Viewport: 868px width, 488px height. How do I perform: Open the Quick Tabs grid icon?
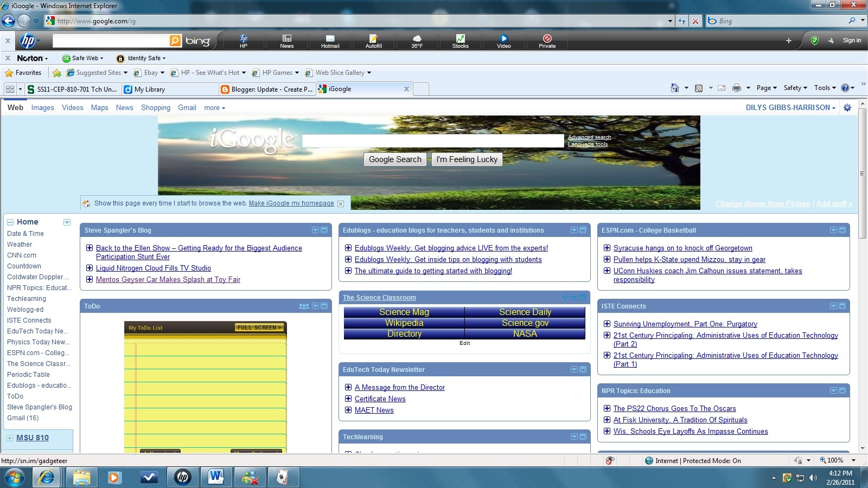tap(10, 89)
